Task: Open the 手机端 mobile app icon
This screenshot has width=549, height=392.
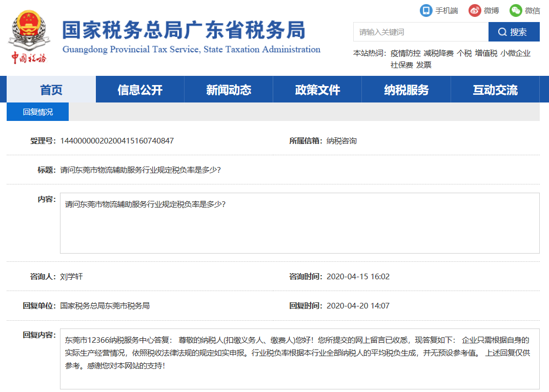Action: coord(425,10)
